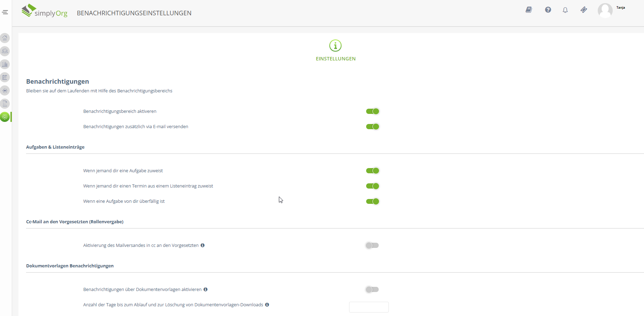Enable Dokumentenvorlagen notifications toggle
The height and width of the screenshot is (316, 644).
point(372,290)
